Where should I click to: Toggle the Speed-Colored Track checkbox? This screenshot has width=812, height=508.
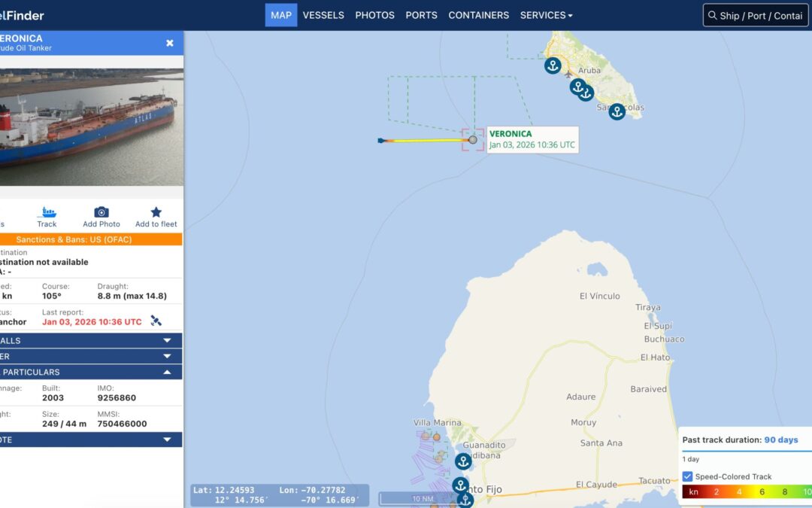687,476
